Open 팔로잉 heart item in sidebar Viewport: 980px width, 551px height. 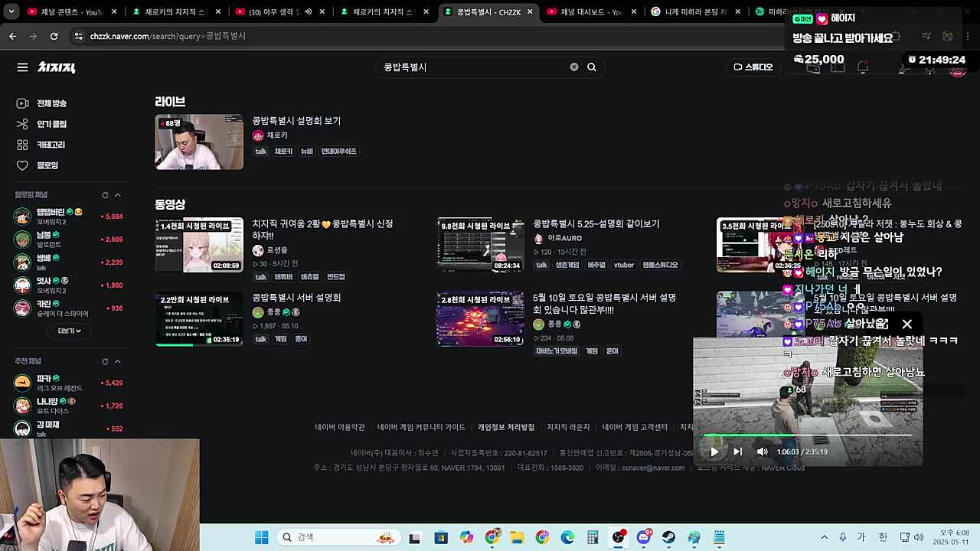(47, 165)
